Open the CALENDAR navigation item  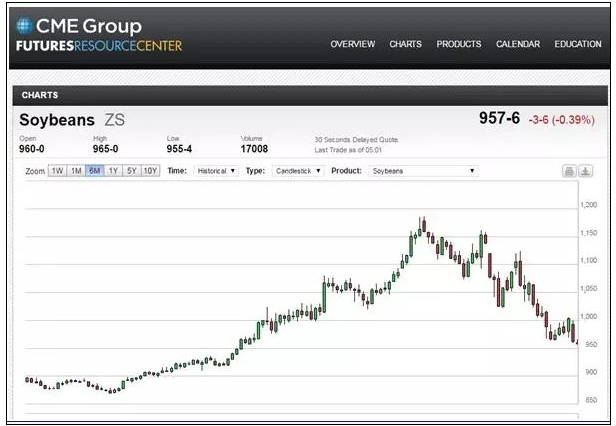coord(518,44)
